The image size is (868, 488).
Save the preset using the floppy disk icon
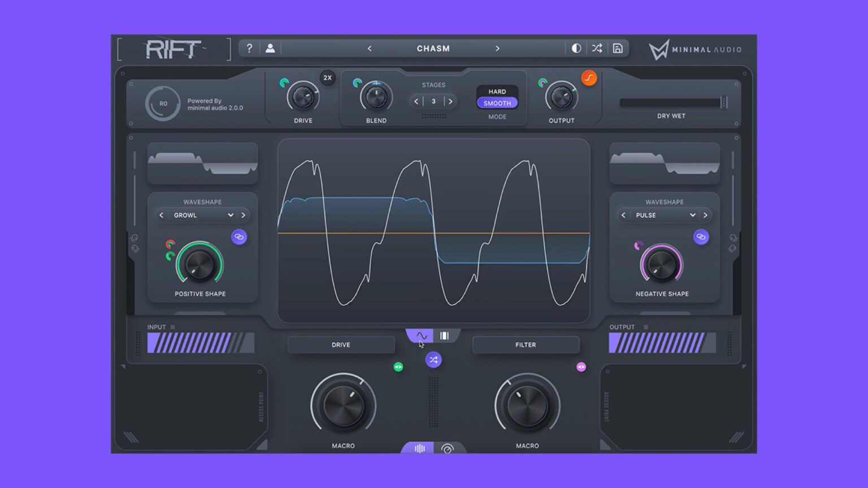pos(617,48)
